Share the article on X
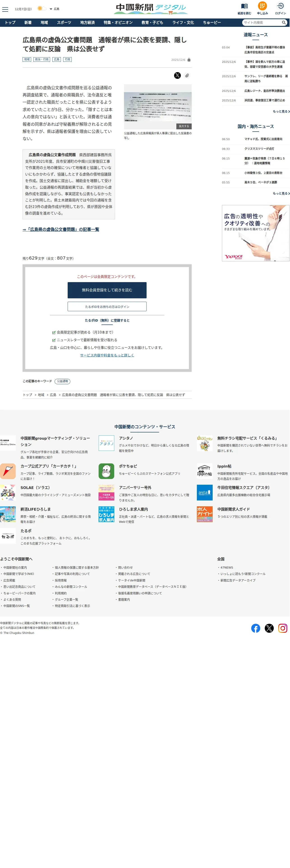Viewport: 290px width, 868px height. click(x=177, y=75)
